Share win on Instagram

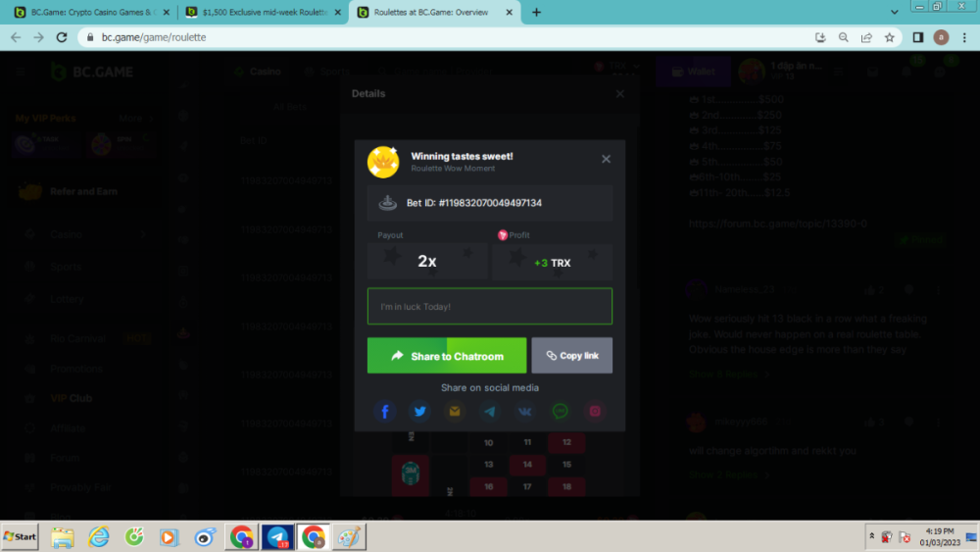pos(595,412)
